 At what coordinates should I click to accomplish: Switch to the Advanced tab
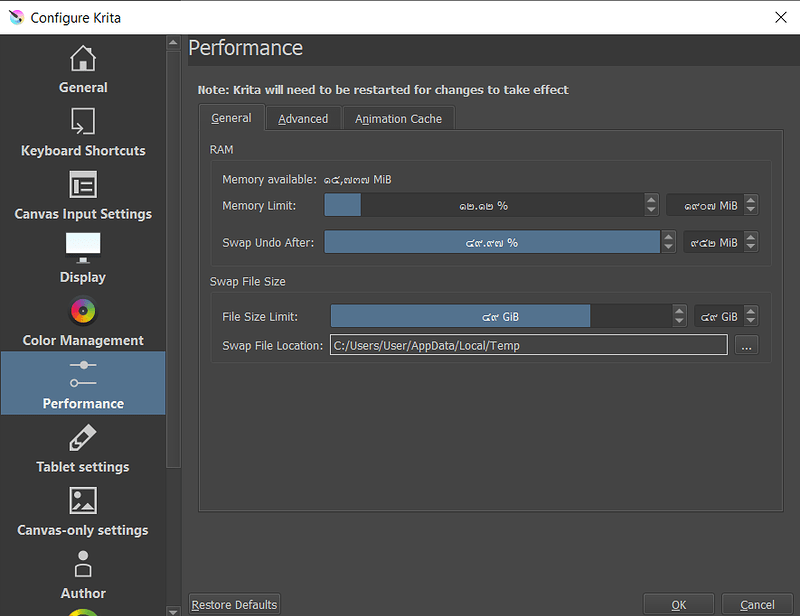tap(303, 119)
